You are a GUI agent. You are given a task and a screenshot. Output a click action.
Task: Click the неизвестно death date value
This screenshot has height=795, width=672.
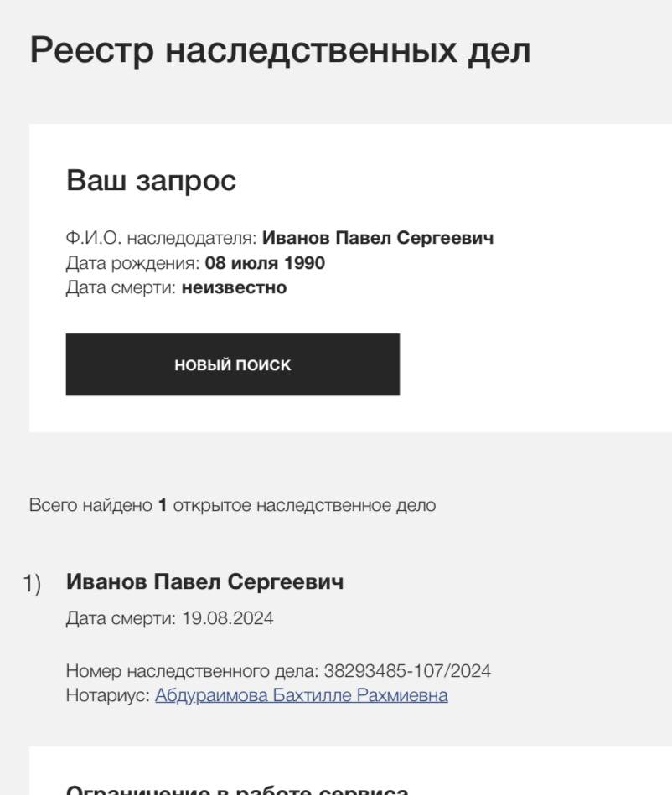[234, 287]
